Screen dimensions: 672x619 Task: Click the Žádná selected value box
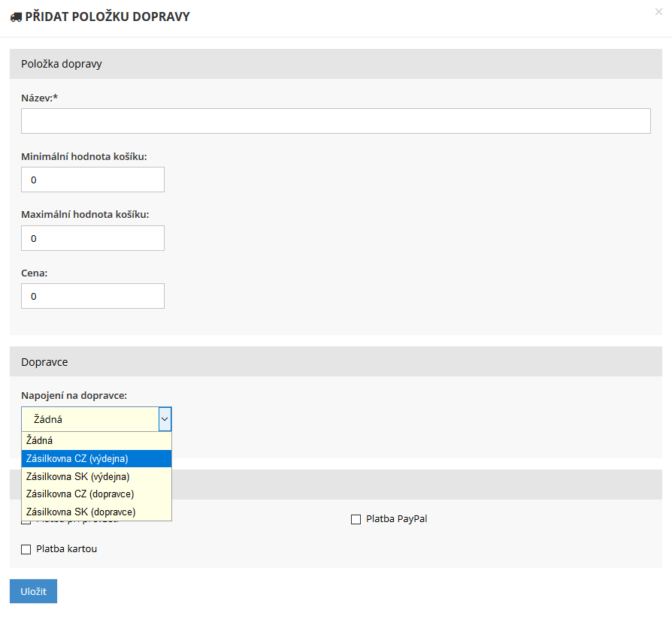tap(90, 419)
